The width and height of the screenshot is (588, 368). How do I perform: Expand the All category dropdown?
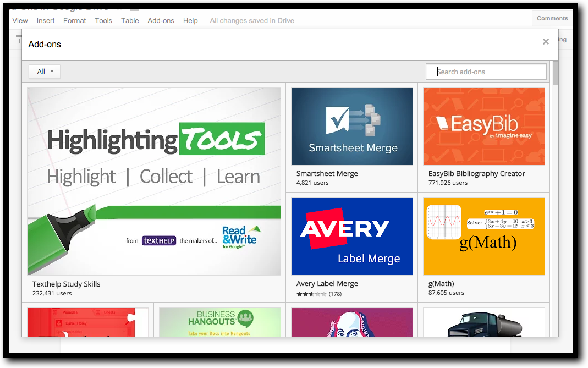point(45,72)
